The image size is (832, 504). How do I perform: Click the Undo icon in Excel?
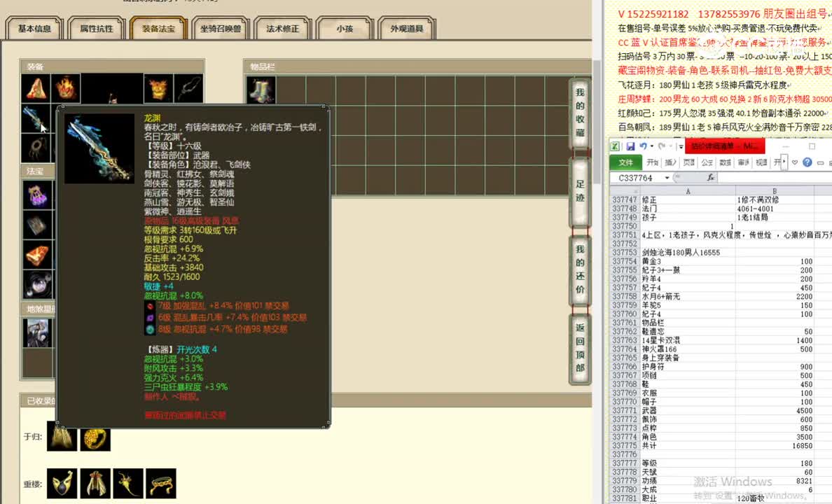pos(642,146)
